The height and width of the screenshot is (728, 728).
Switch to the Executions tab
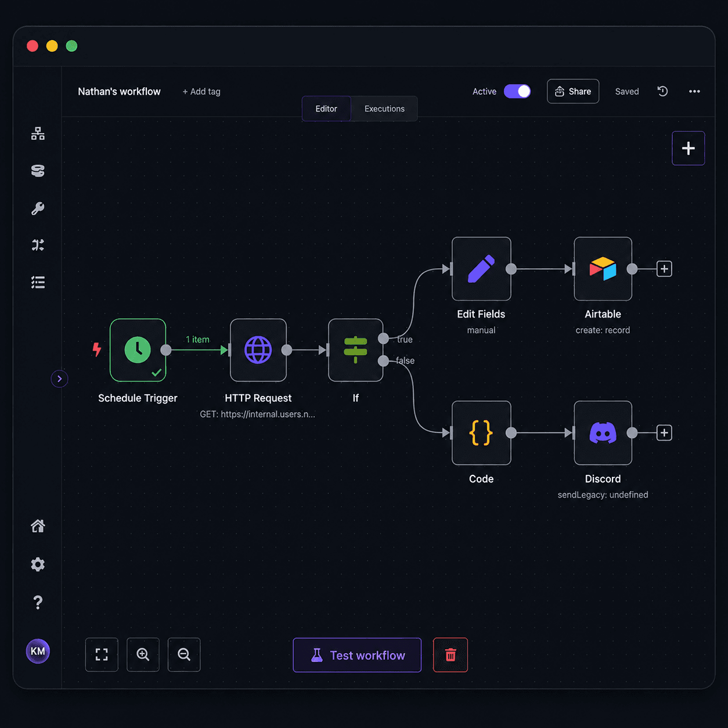point(384,109)
